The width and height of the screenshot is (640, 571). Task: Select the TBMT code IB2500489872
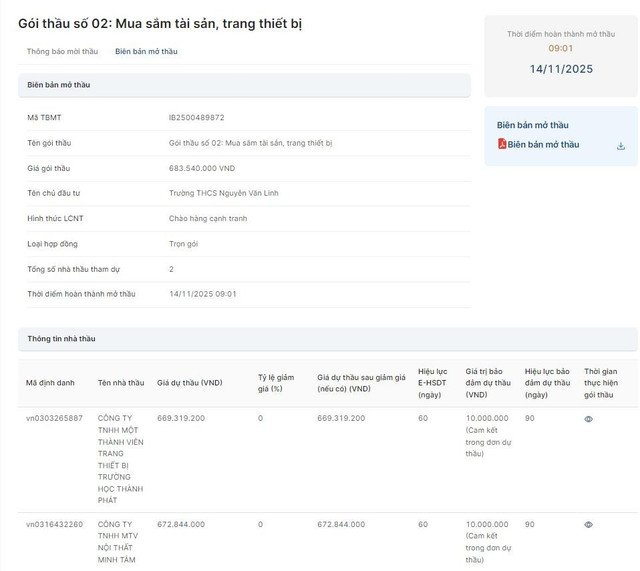click(x=196, y=118)
